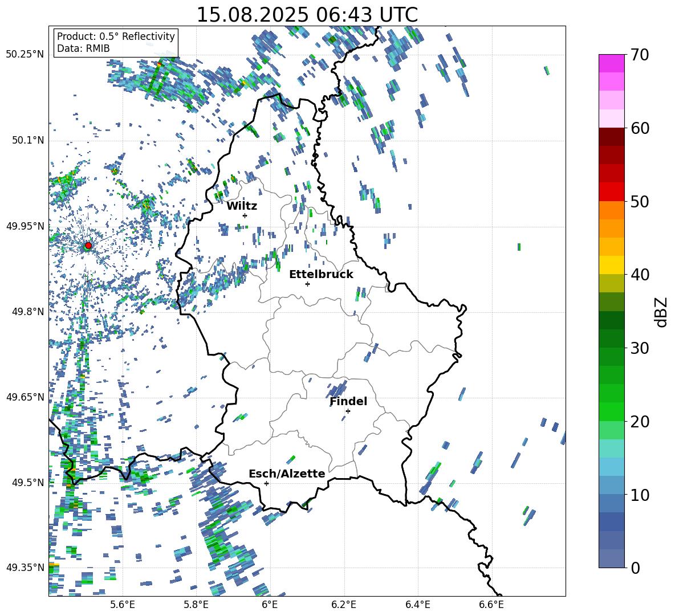
Task: Click the 40 tick label on colorbar
Action: pos(640,275)
